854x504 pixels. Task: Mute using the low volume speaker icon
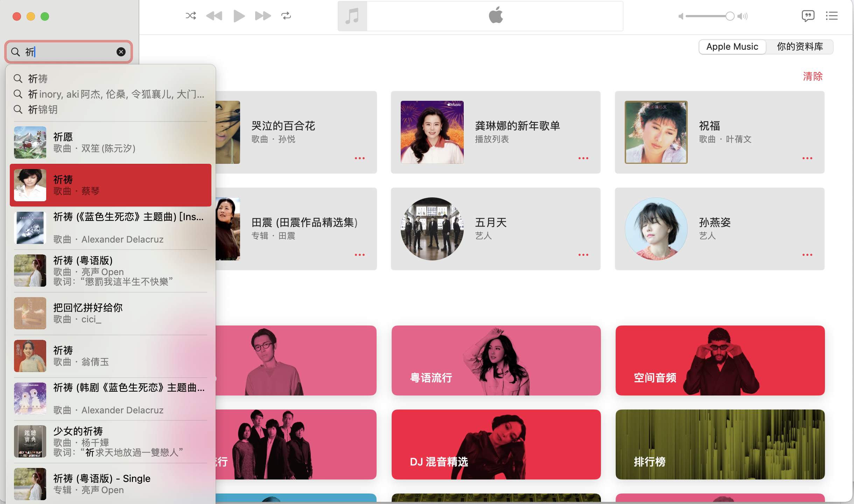(681, 16)
